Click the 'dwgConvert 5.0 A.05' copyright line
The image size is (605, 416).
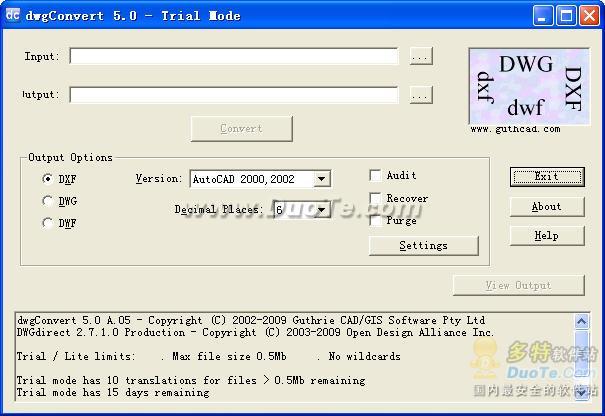point(251,320)
